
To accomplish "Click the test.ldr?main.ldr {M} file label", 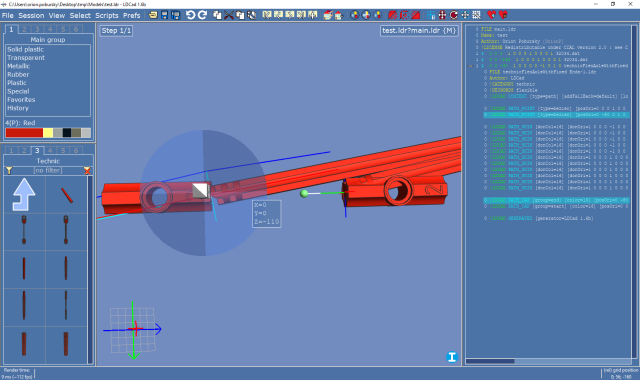I will click(419, 31).
